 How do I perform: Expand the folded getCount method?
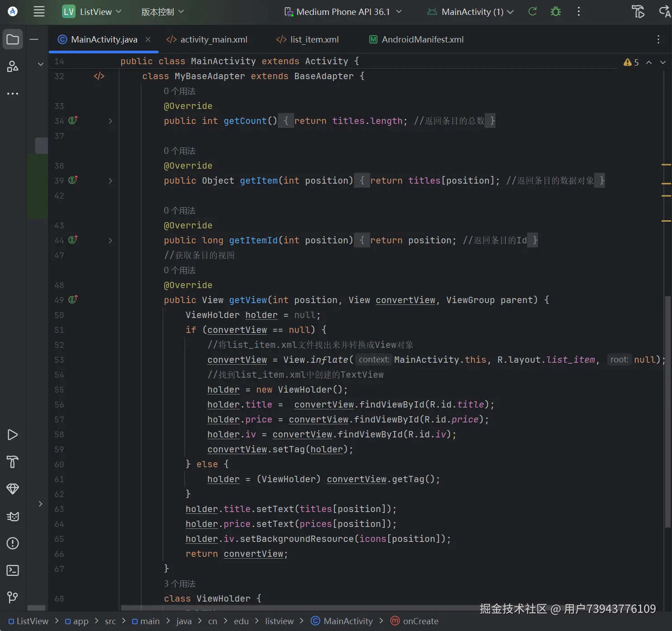pos(110,121)
